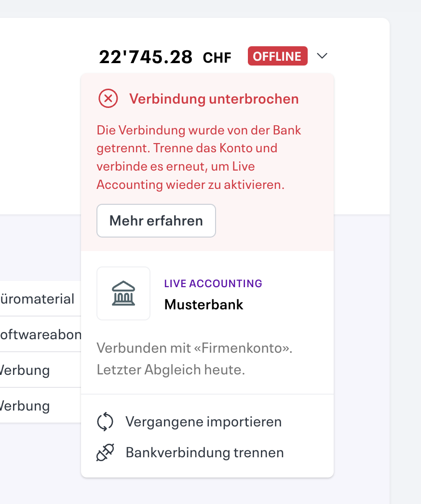421x504 pixels.
Task: Select the Musterbank bank building icon
Action: pyautogui.click(x=123, y=293)
